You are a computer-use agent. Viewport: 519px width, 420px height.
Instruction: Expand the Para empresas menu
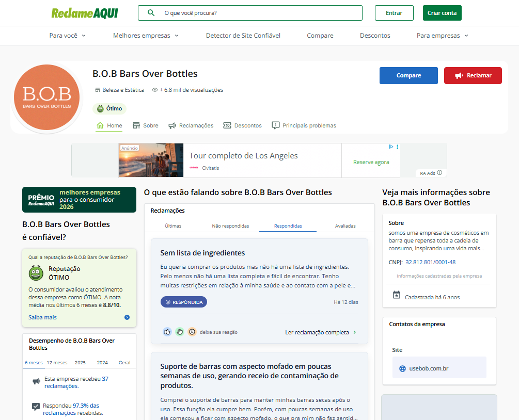(x=442, y=36)
